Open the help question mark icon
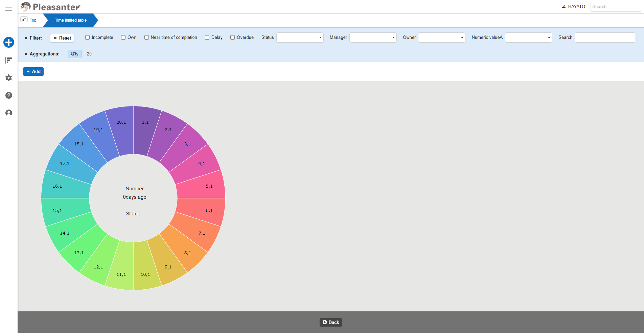 [9, 95]
